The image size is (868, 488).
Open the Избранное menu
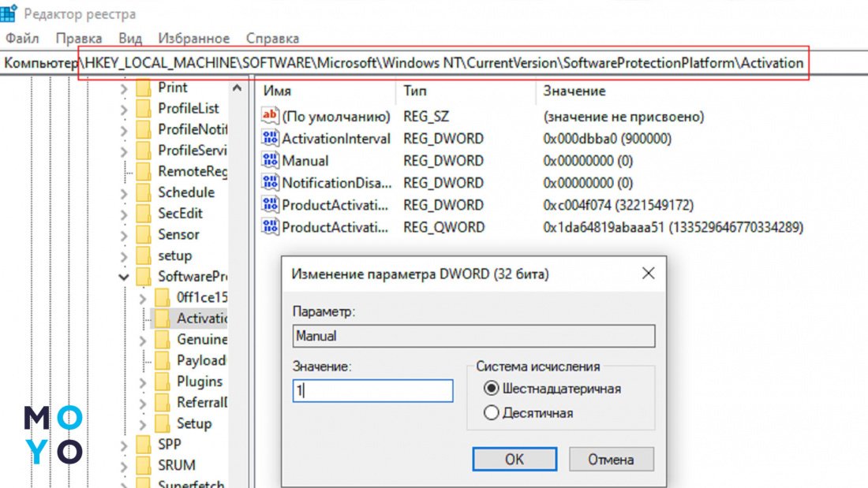[x=193, y=38]
